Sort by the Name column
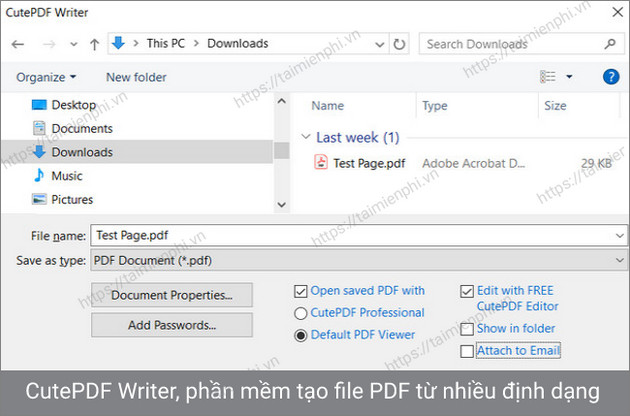The height and width of the screenshot is (416, 630). (328, 106)
